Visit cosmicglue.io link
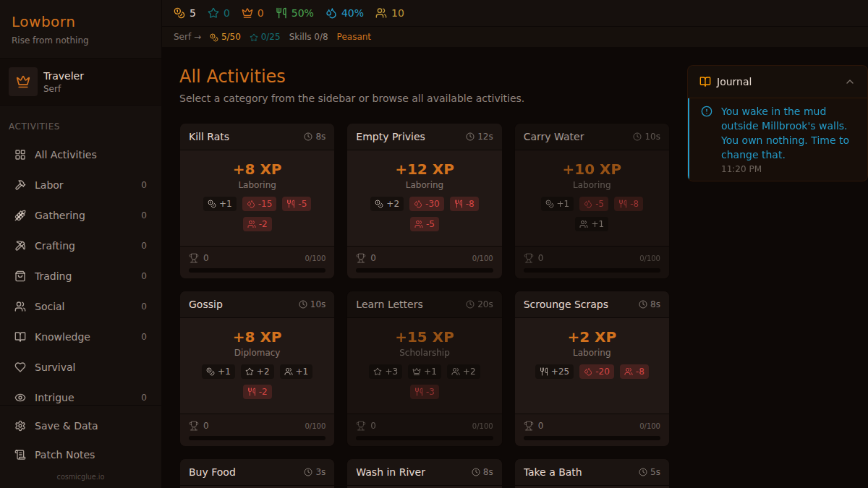The image size is (868, 488). pos(80,476)
